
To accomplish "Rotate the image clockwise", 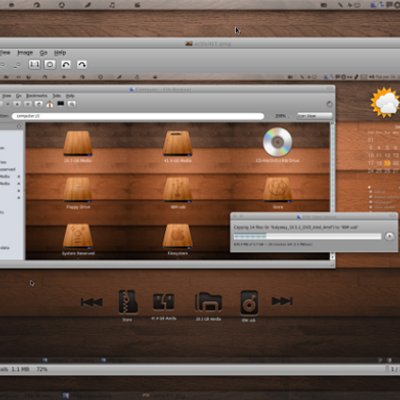I will [x=82, y=64].
